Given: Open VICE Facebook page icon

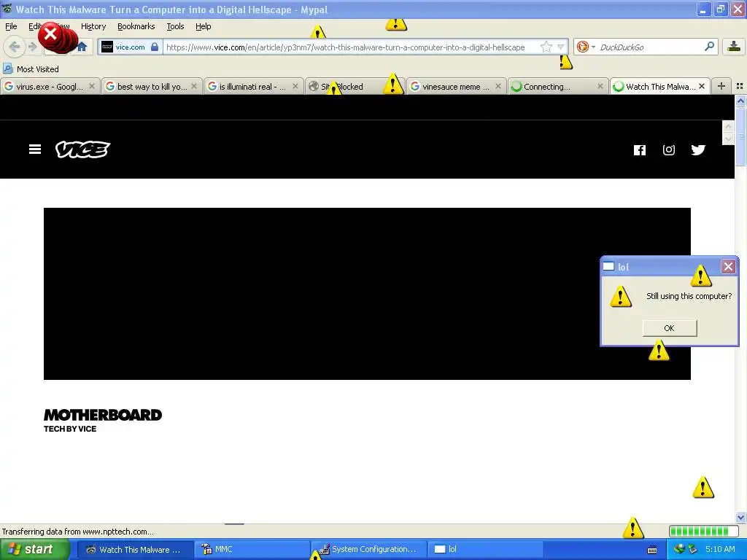Looking at the screenshot, I should click(x=639, y=150).
